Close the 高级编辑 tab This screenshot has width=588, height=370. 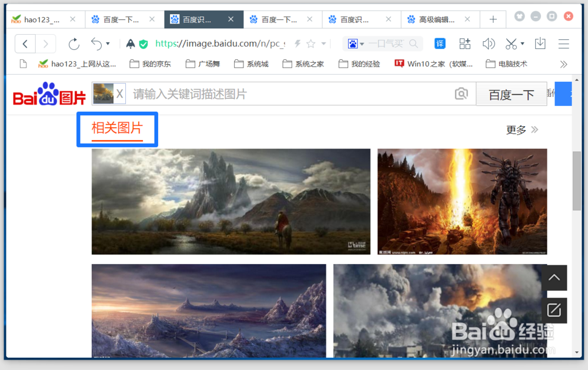click(x=467, y=19)
